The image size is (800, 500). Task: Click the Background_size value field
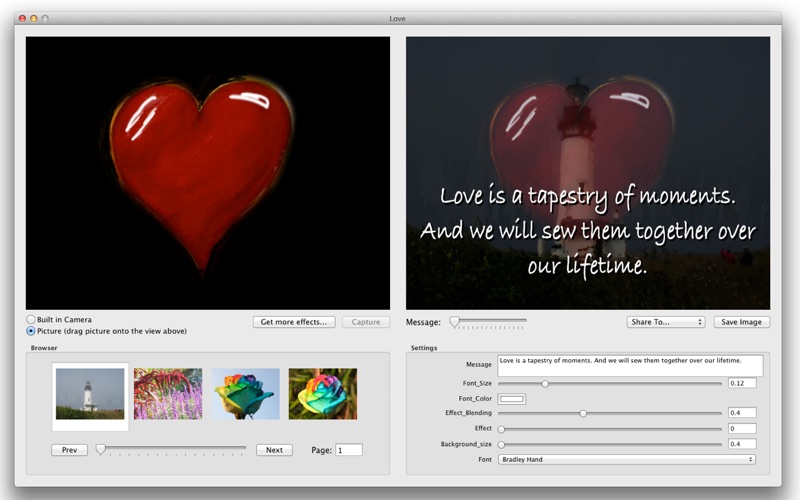[x=742, y=444]
